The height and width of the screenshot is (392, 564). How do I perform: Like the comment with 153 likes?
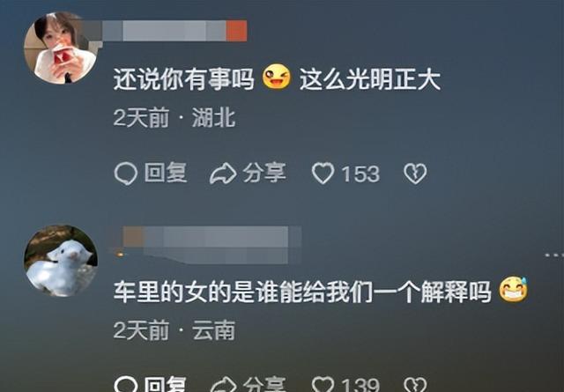[323, 174]
